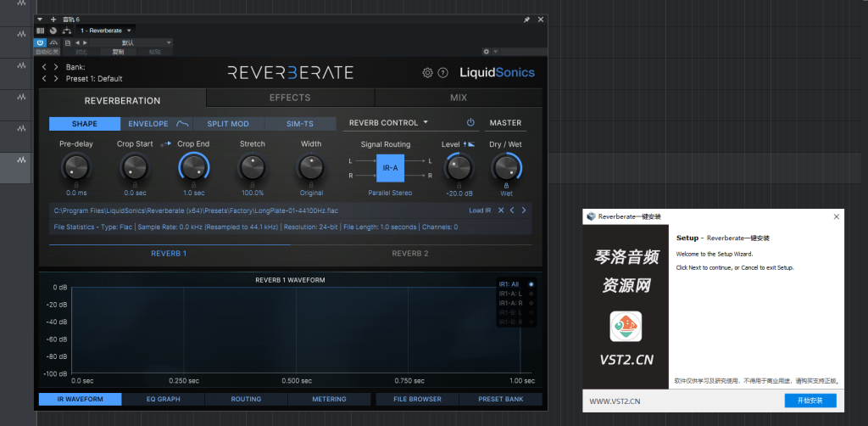Open the 1 - Reverberate plugin dropdown

coord(106,31)
